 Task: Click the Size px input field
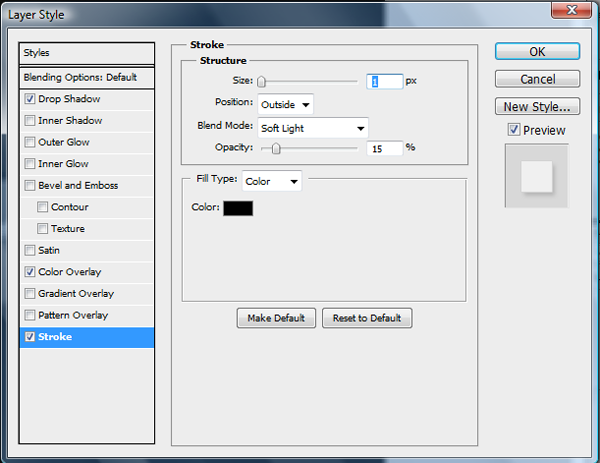(385, 82)
